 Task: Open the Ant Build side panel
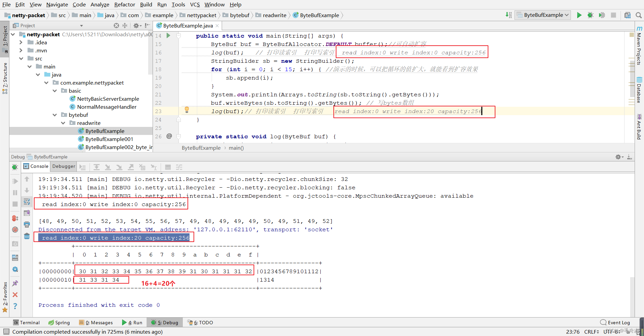pos(639,127)
